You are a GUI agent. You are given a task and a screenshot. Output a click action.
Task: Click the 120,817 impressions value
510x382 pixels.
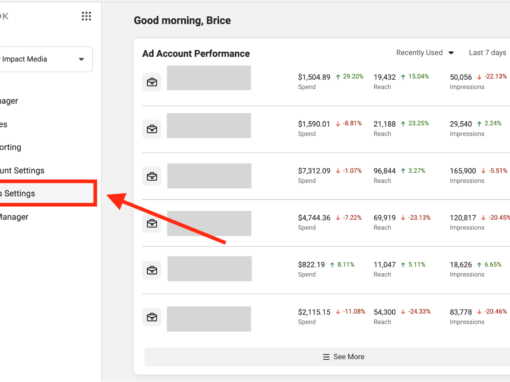click(x=463, y=218)
